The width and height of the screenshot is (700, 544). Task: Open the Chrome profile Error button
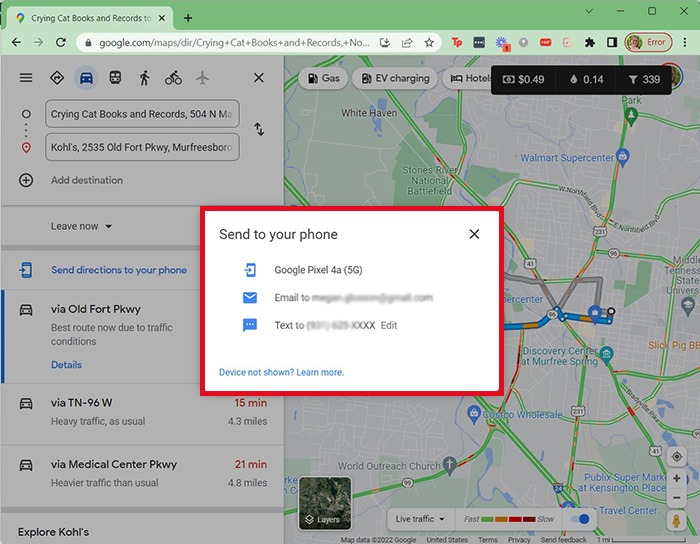[648, 42]
